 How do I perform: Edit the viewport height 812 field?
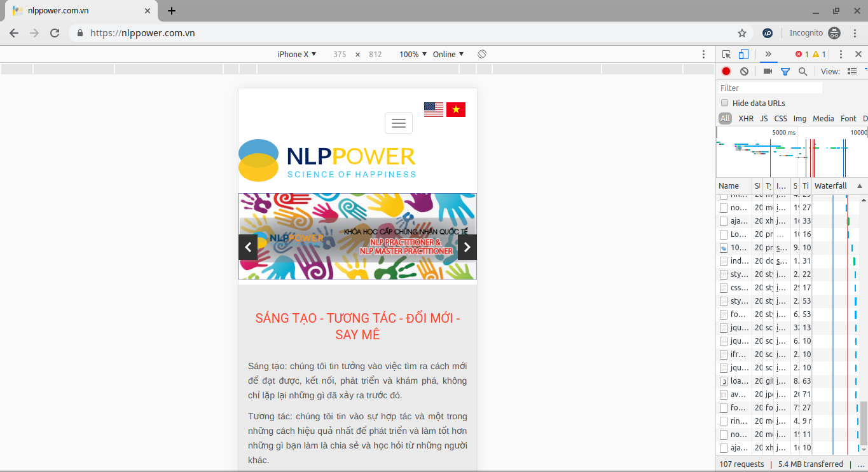(x=375, y=55)
